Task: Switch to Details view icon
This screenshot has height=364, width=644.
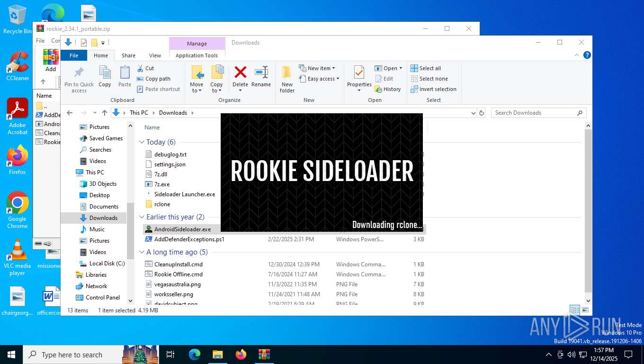Action: point(575,310)
